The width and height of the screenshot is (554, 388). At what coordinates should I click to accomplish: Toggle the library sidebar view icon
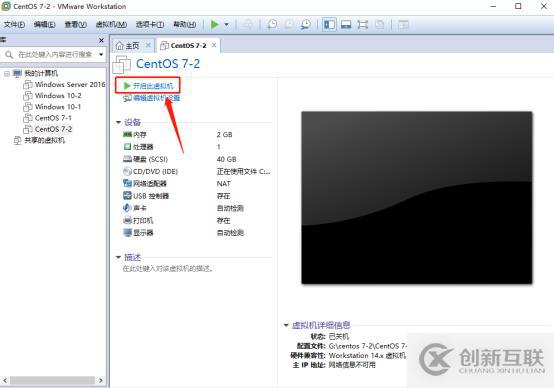coord(329,24)
